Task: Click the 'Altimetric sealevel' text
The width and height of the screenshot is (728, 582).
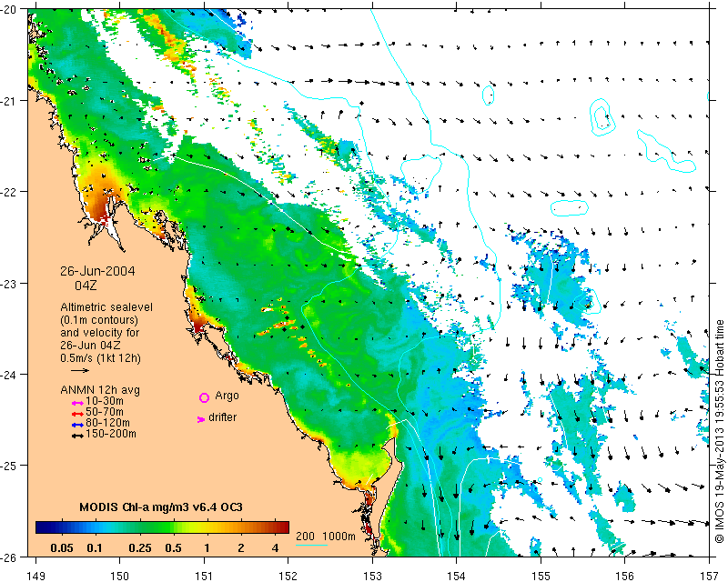Action: pos(106,306)
